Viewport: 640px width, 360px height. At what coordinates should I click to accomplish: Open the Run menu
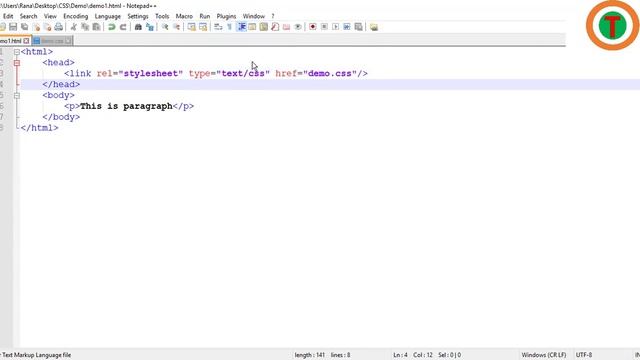[204, 16]
